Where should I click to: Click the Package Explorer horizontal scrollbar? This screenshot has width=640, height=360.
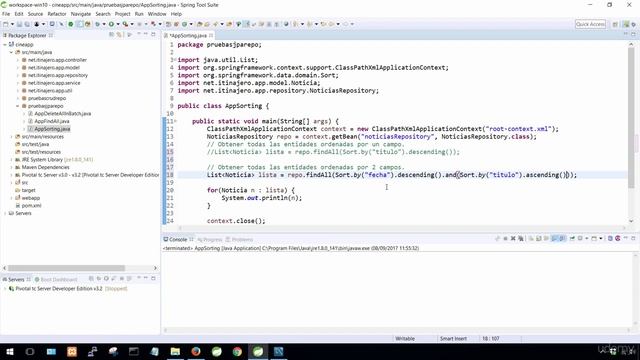[x=66, y=268]
